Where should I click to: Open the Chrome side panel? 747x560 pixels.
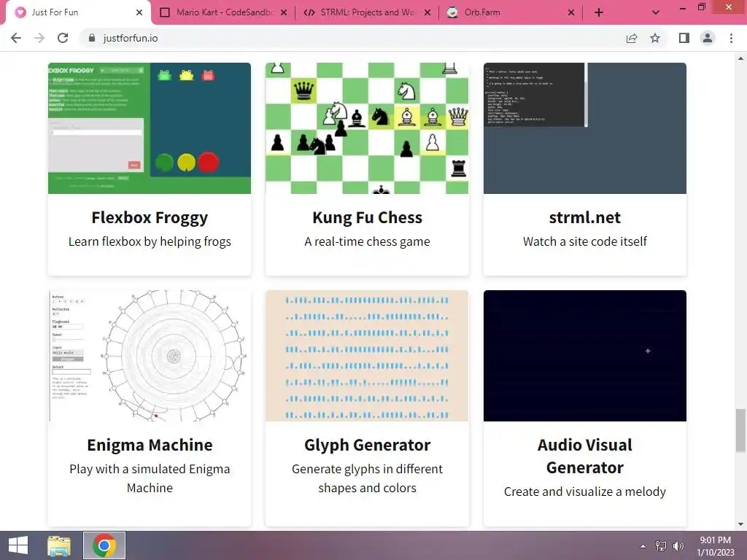coord(684,38)
